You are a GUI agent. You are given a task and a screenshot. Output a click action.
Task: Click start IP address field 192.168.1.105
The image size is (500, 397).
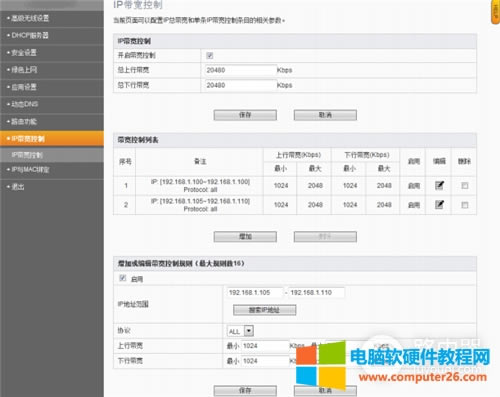(x=255, y=293)
